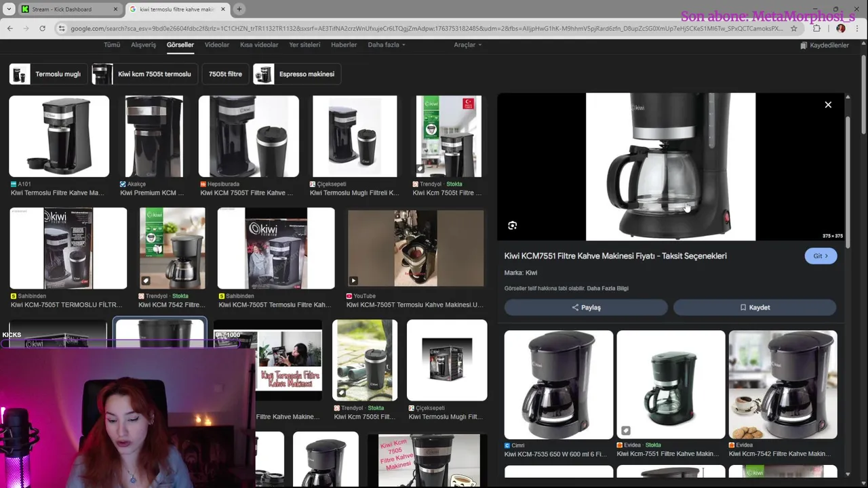Image resolution: width=868 pixels, height=488 pixels.
Task: Open the Yer siteleri search tab
Action: click(x=304, y=45)
